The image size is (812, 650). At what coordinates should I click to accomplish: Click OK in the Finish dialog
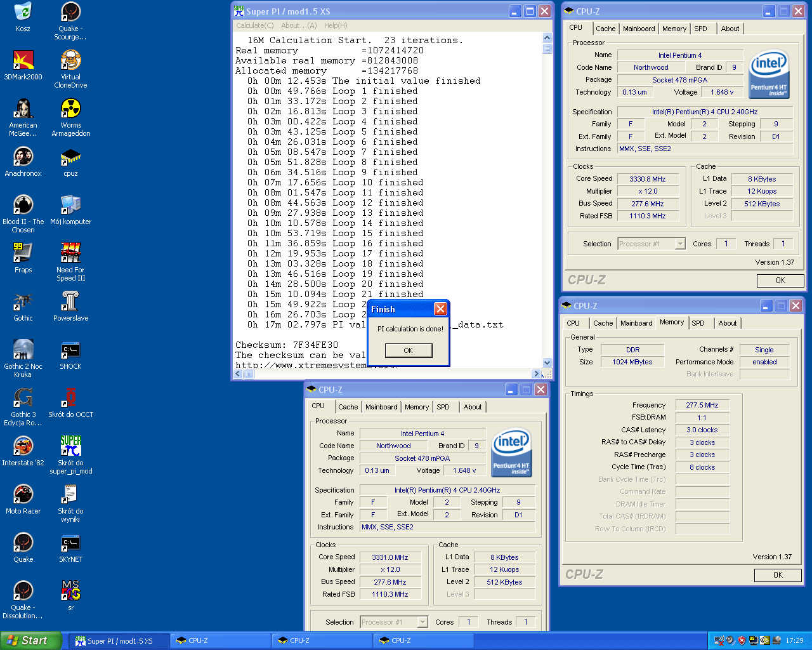click(x=409, y=350)
